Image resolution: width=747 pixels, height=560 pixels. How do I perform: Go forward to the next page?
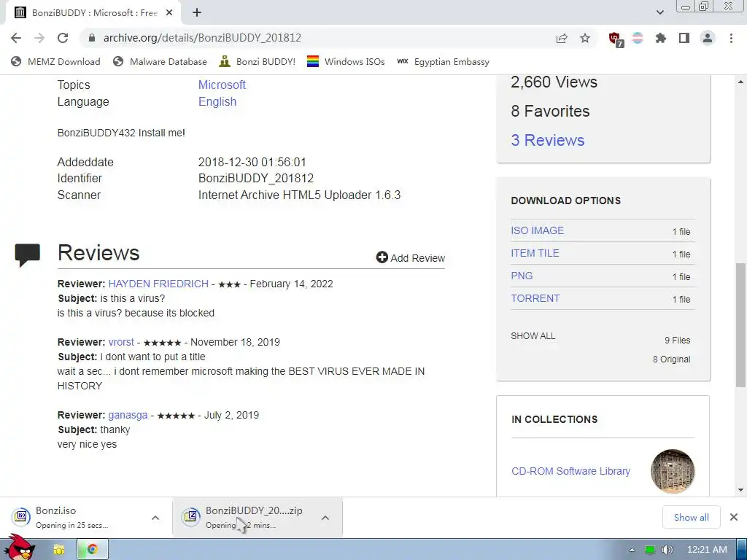click(39, 38)
